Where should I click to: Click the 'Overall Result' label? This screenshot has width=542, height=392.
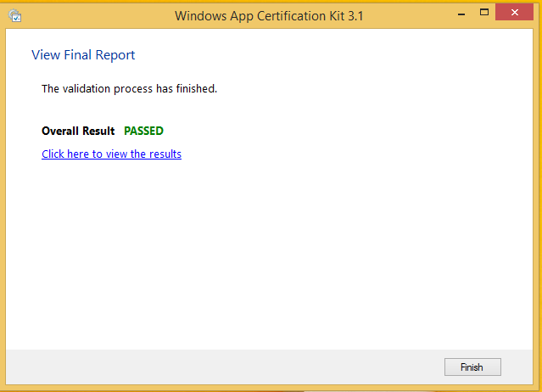click(78, 131)
